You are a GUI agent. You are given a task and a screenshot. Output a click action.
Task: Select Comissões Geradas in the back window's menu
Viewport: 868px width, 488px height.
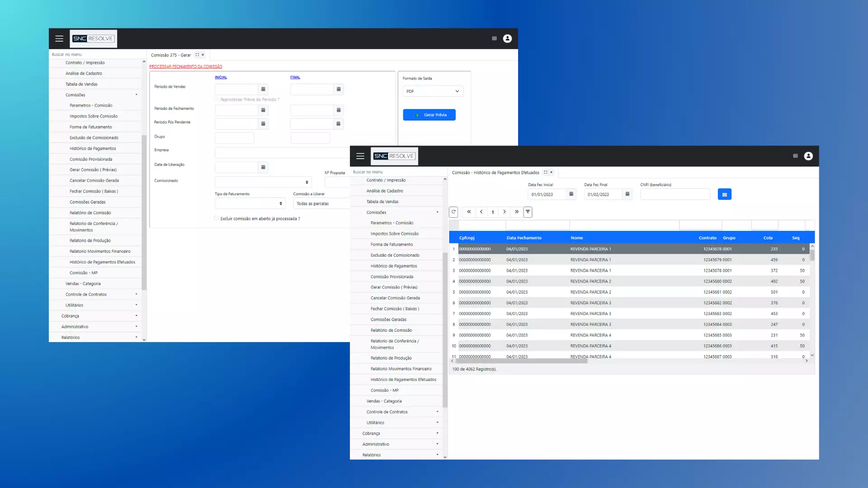coord(88,202)
